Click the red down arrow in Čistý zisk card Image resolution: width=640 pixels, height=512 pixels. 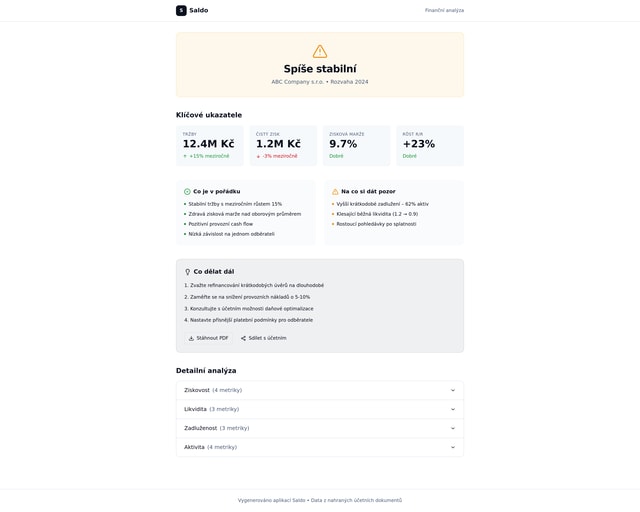(258, 156)
